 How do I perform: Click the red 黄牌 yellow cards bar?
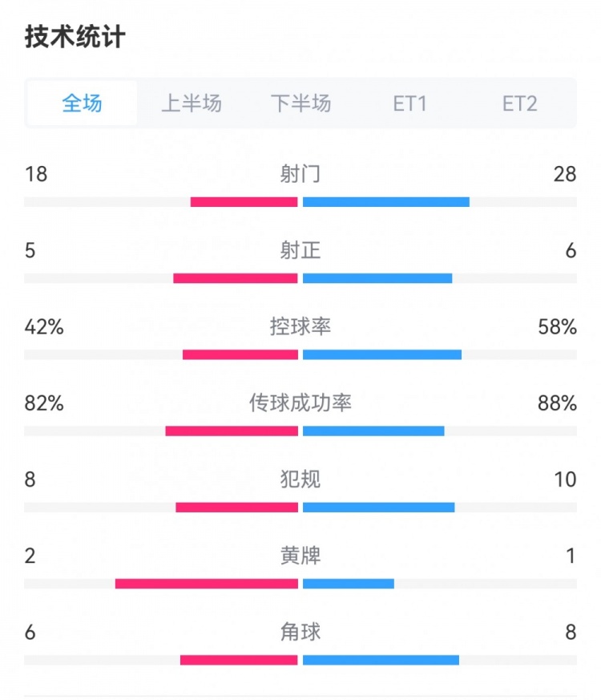tap(207, 584)
